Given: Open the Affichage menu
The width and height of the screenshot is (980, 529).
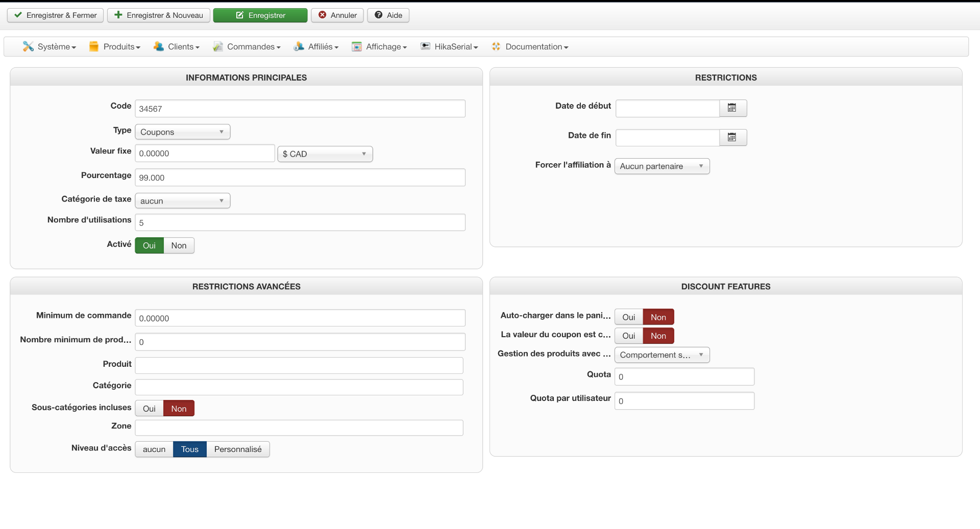Looking at the screenshot, I should click(x=379, y=46).
